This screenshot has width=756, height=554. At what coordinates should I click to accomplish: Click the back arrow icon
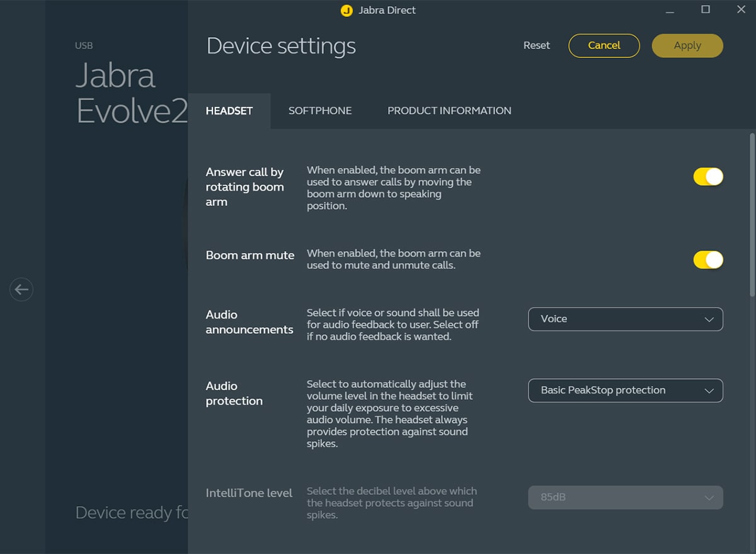click(x=21, y=290)
